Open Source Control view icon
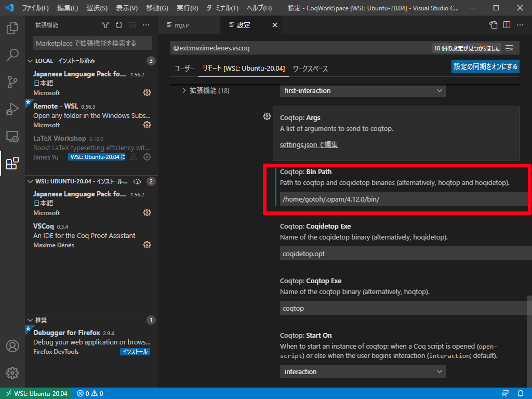 point(12,82)
